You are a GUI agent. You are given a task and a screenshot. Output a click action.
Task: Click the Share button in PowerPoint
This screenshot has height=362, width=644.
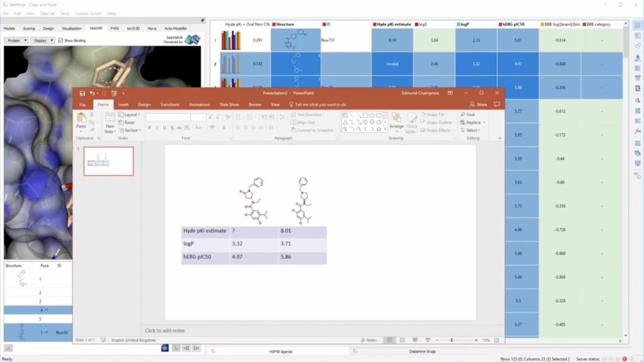tap(478, 105)
